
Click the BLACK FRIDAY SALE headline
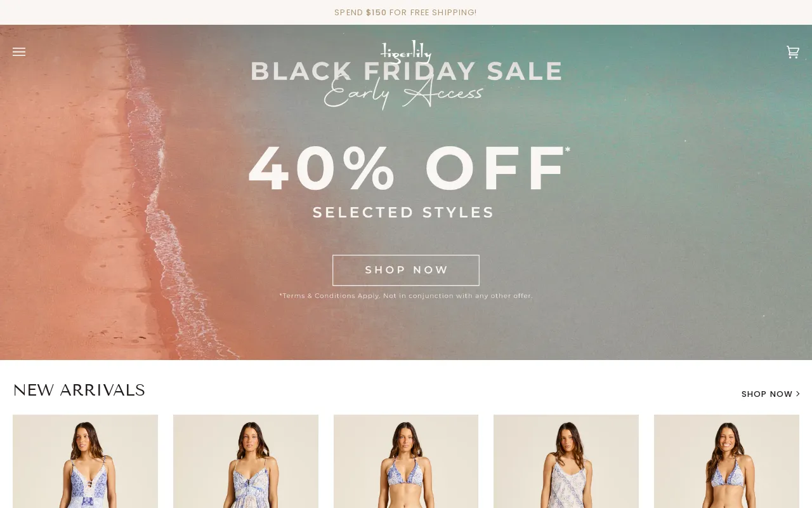pos(406,71)
